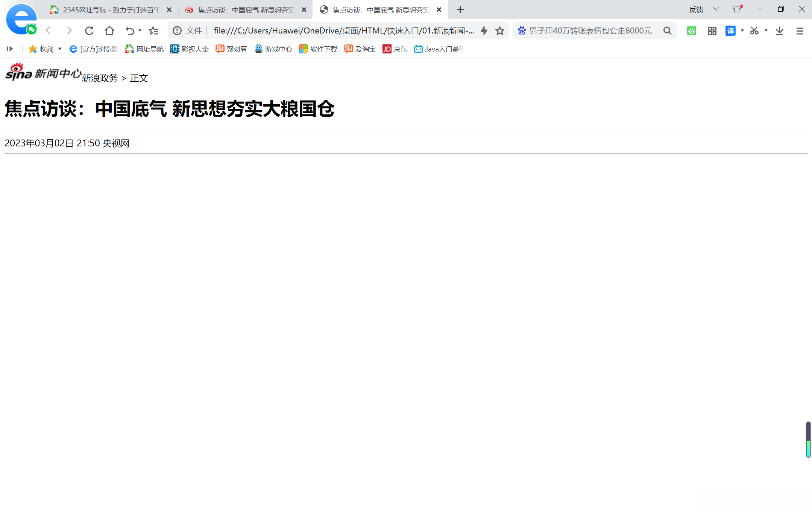812x514 pixels.
Task: Go to the home page icon
Action: click(x=109, y=30)
